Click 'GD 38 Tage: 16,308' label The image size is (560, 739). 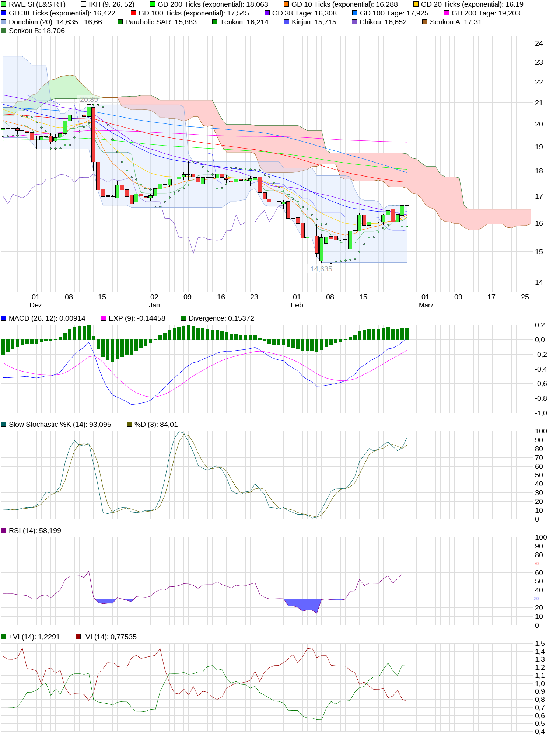click(304, 13)
